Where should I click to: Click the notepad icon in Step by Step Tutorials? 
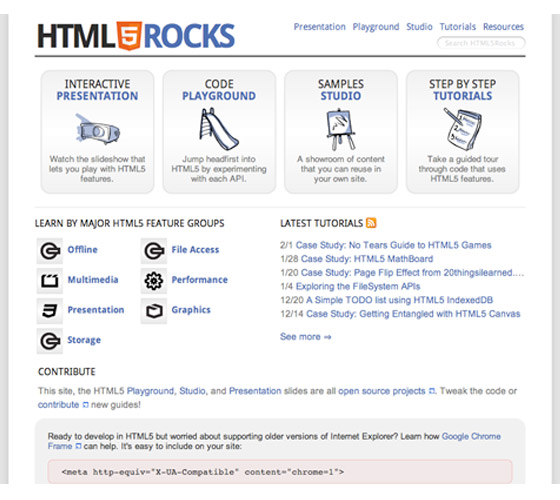(x=463, y=129)
